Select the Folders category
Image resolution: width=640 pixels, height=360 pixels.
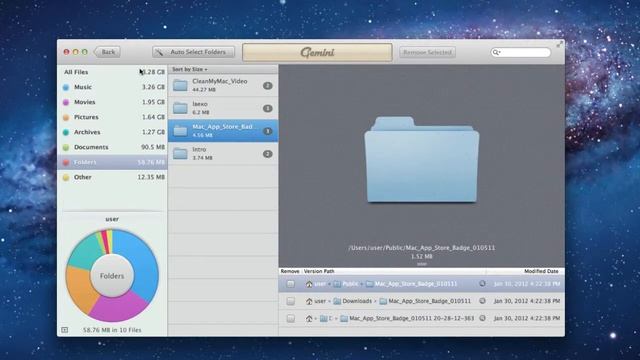click(x=112, y=162)
